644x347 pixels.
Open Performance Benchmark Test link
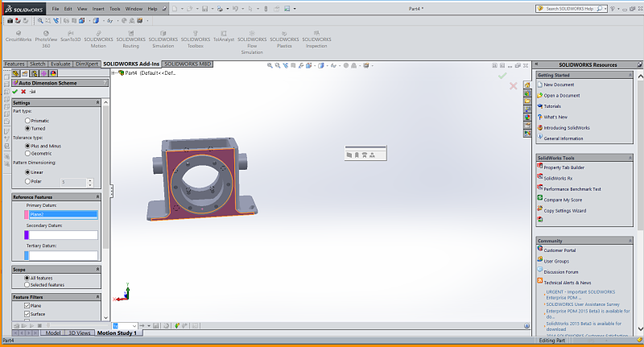point(572,189)
